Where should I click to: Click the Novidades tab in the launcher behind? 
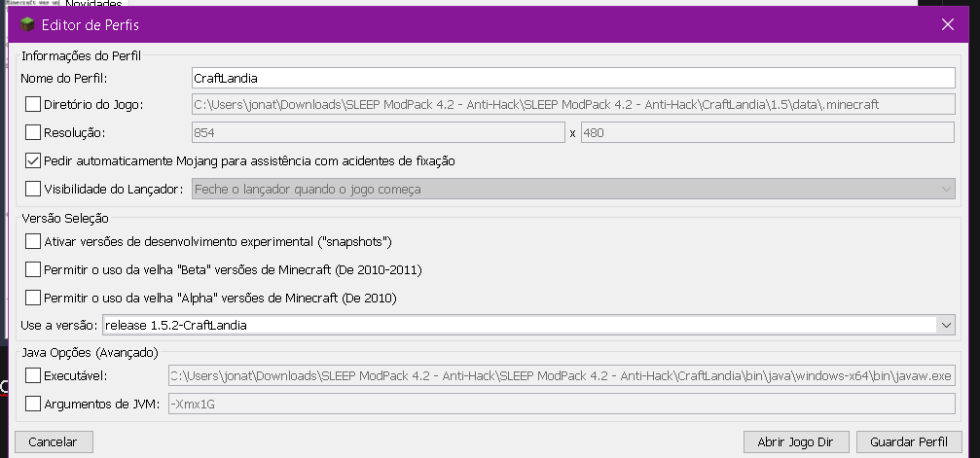pos(93,4)
